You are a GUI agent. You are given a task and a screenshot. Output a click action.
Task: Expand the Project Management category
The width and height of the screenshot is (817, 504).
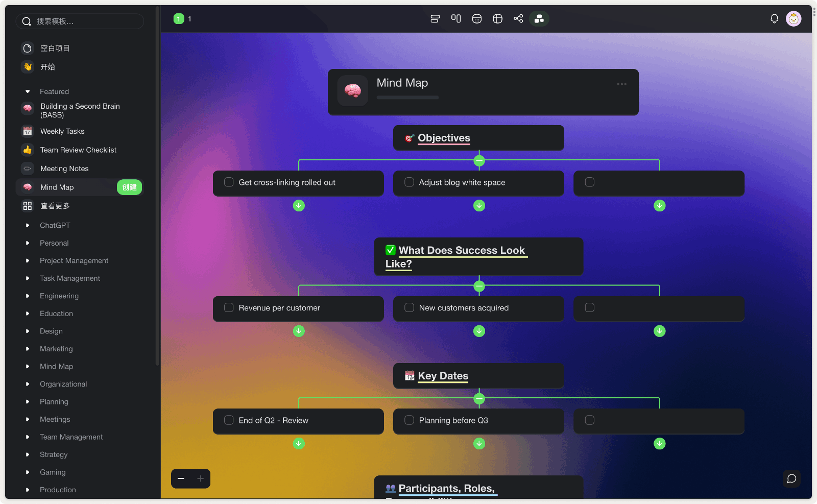click(x=28, y=260)
